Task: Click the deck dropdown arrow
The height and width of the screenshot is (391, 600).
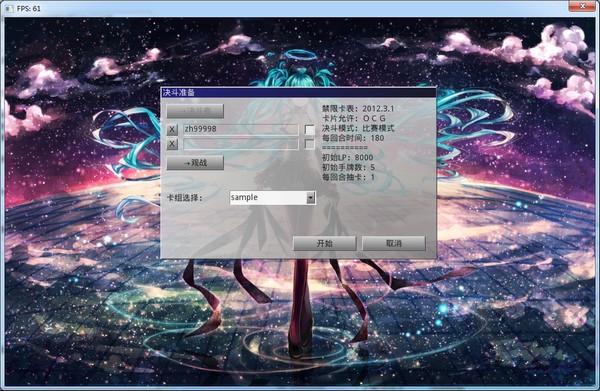Action: coord(311,198)
